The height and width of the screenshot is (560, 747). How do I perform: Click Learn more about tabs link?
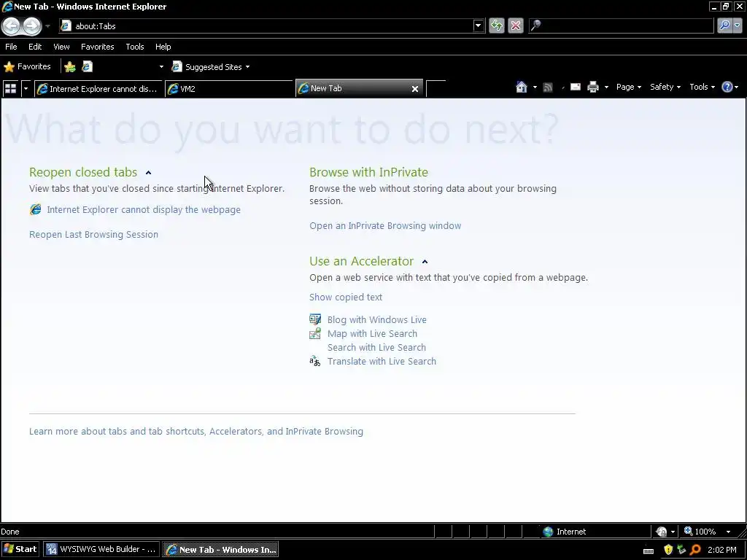point(196,432)
